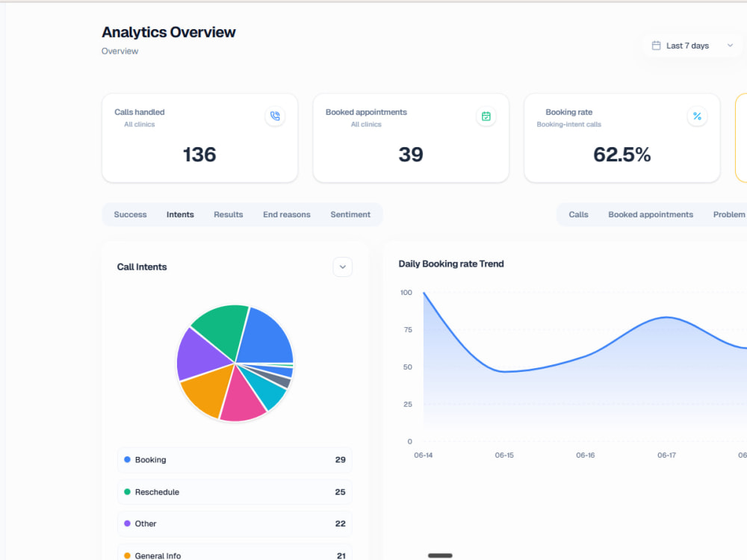Click the calendar icon beside Last 7 days
This screenshot has height=560, width=747.
[656, 46]
